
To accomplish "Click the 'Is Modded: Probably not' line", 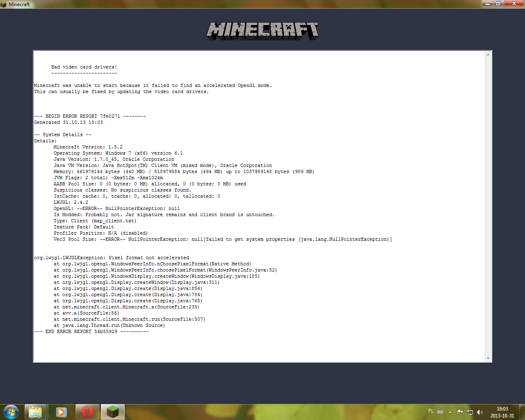I will pyautogui.click(x=164, y=215).
